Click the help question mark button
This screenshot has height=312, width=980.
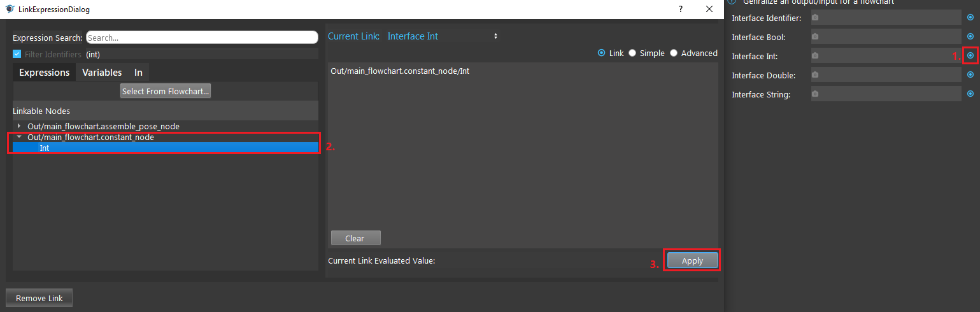681,9
